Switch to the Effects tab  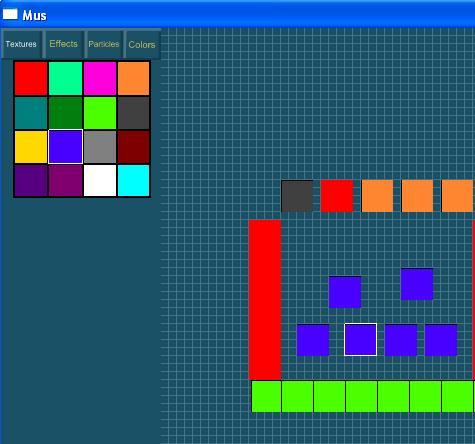(63, 44)
